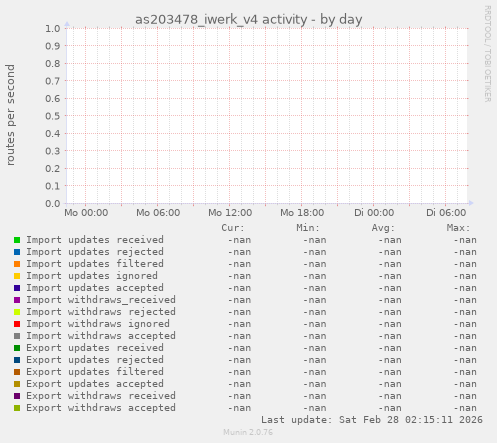Select the 'Import updates rejected' legend label

(95, 252)
